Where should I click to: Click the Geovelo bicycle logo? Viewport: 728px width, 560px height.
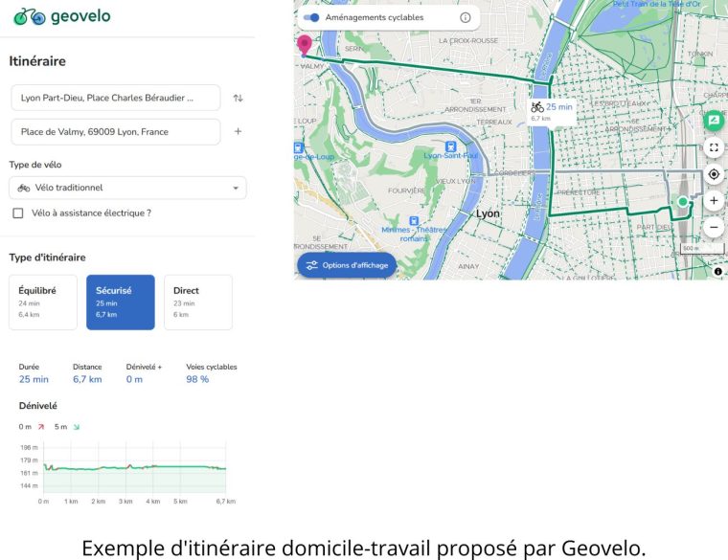click(30, 16)
